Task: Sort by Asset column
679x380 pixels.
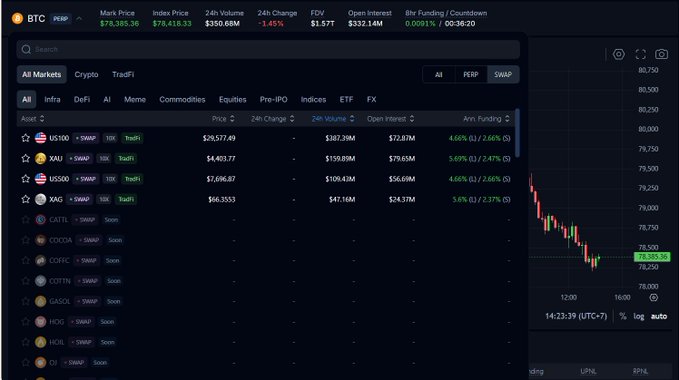Action: 32,119
